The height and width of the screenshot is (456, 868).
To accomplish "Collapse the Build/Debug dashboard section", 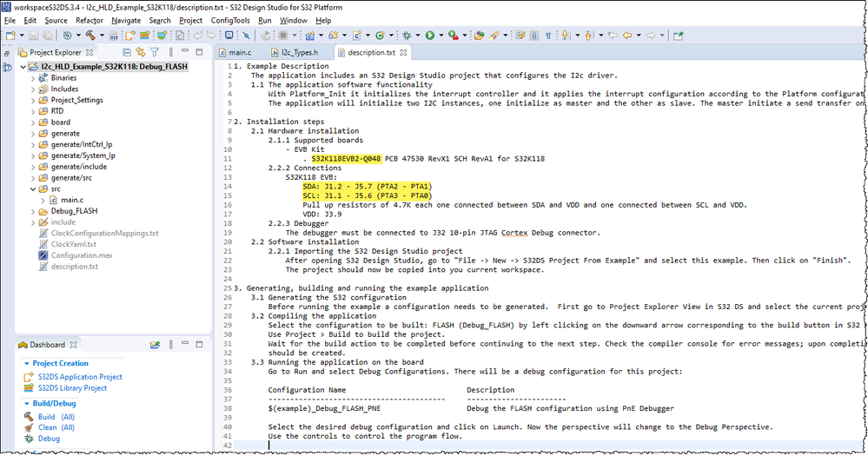I will point(26,403).
